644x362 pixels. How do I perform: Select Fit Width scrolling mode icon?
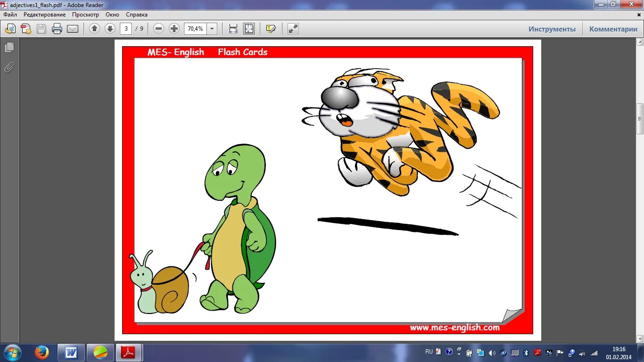coord(233,29)
